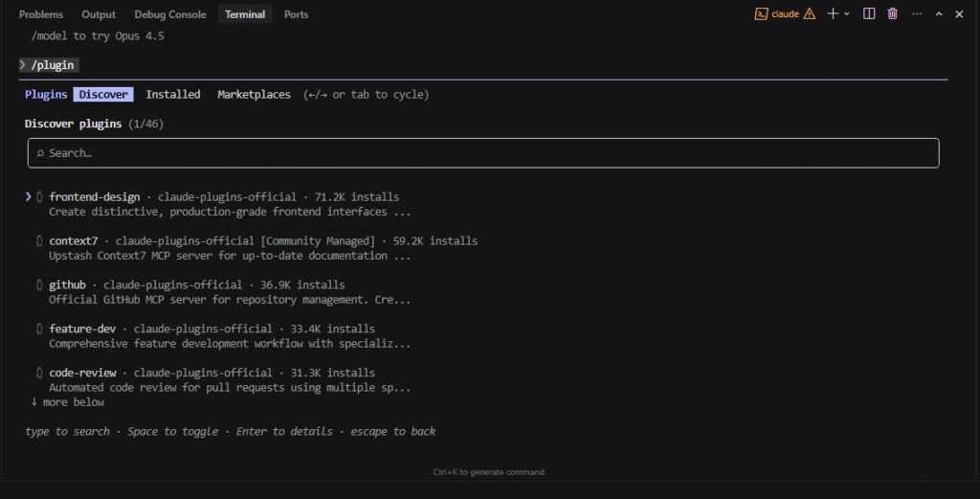Switch to the Problems tab
Image resolution: width=980 pixels, height=499 pixels.
[x=41, y=14]
